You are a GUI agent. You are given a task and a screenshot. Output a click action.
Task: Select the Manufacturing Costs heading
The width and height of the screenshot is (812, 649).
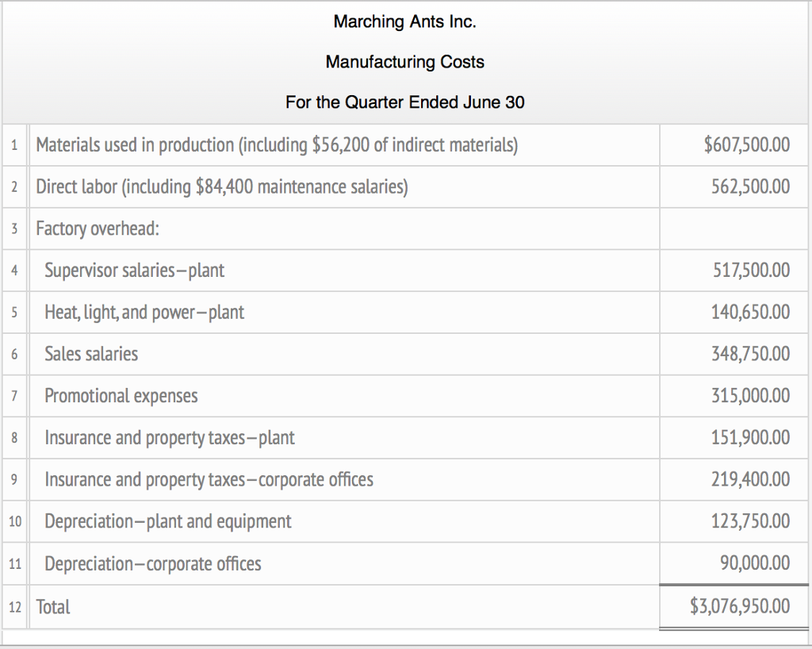coord(405,62)
